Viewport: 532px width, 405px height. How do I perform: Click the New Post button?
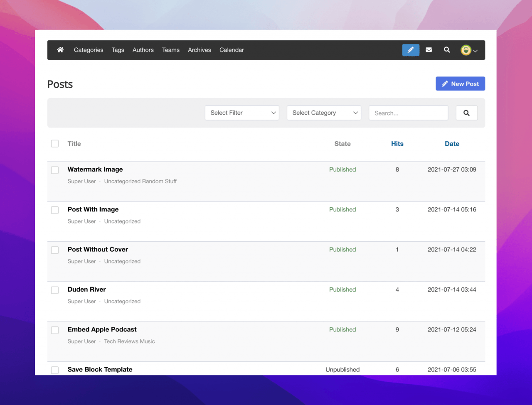(460, 83)
